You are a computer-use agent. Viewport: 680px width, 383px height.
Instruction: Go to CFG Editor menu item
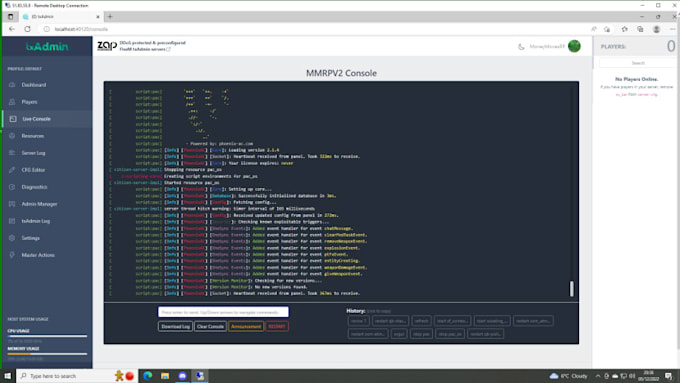(x=33, y=170)
